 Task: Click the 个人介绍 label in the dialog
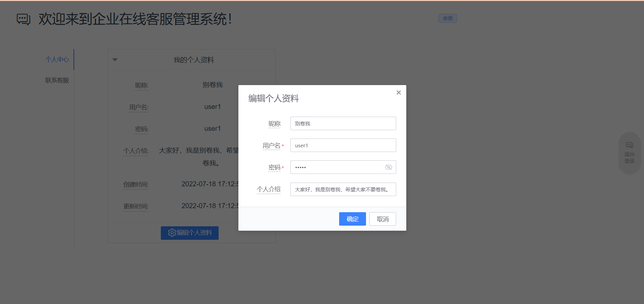(269, 189)
